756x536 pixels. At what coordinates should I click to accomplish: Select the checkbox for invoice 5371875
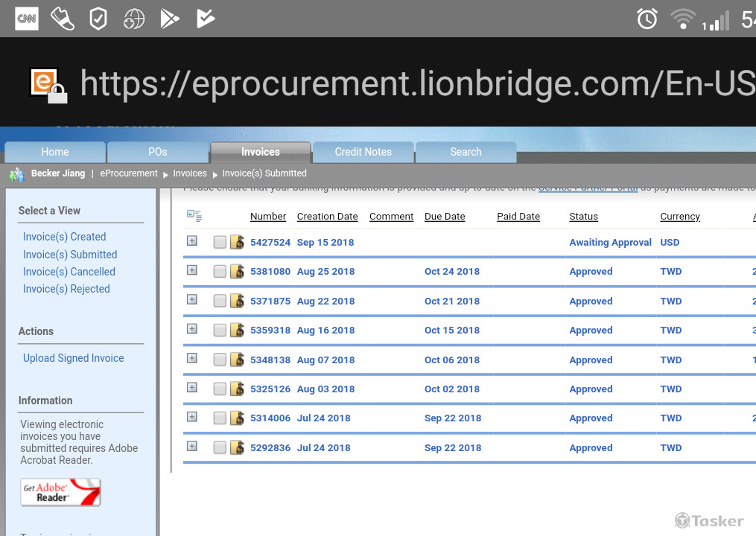(220, 301)
